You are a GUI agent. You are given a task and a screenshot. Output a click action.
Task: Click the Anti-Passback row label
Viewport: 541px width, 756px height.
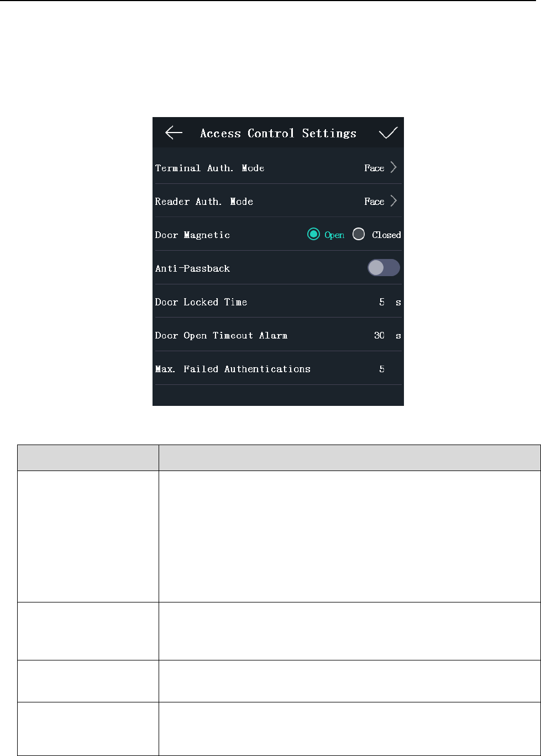(x=192, y=268)
